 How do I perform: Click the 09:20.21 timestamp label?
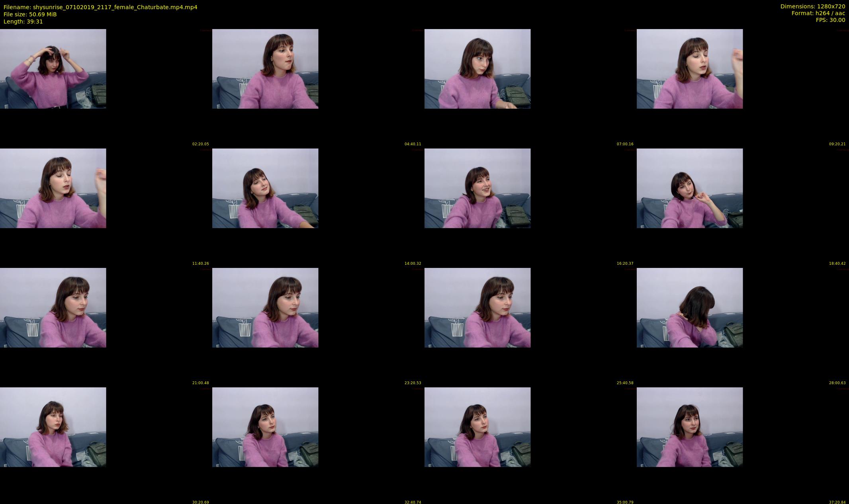pyautogui.click(x=837, y=144)
